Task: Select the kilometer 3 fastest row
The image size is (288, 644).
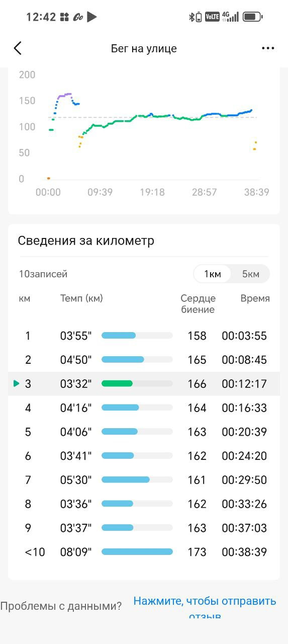Action: point(144,384)
